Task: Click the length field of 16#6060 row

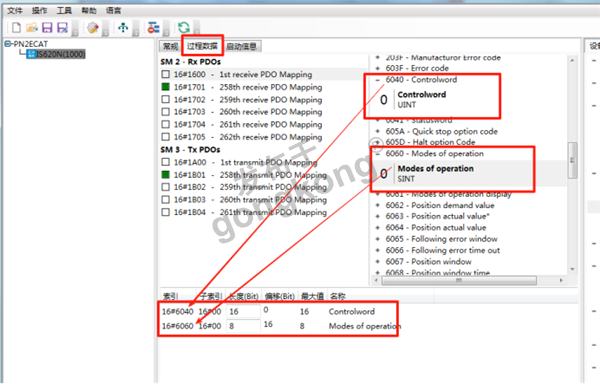Action: 243,326
